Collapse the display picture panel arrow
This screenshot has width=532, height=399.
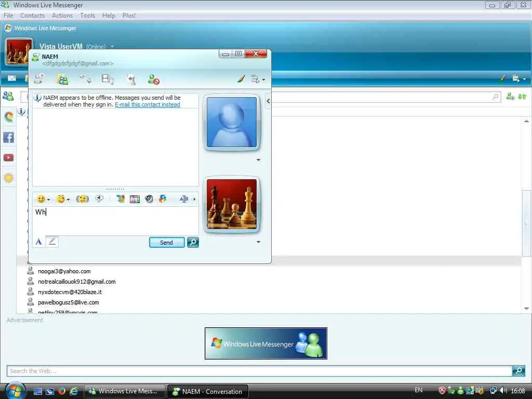coord(268,101)
